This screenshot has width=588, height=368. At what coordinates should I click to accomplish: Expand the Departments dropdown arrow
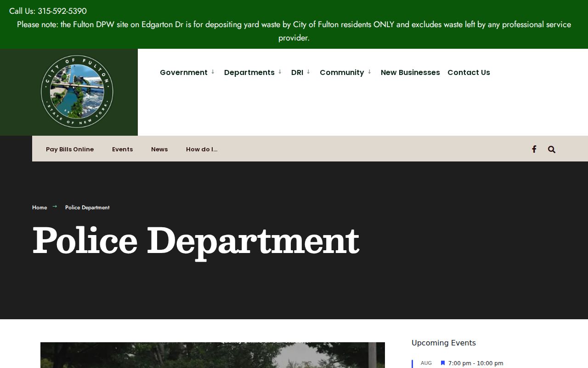click(280, 72)
